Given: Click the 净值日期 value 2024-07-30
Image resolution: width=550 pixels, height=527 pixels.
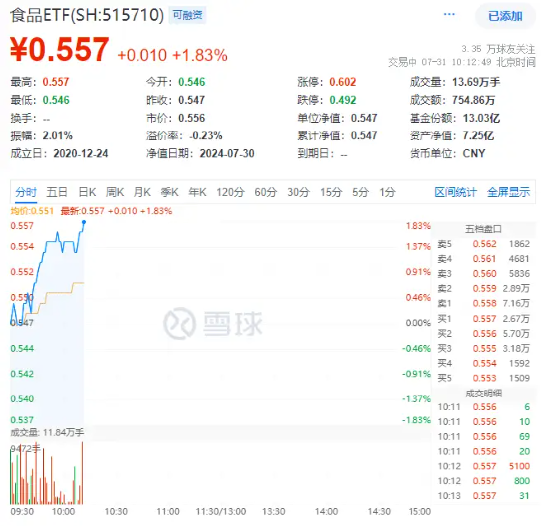Looking at the screenshot, I should coord(227,154).
